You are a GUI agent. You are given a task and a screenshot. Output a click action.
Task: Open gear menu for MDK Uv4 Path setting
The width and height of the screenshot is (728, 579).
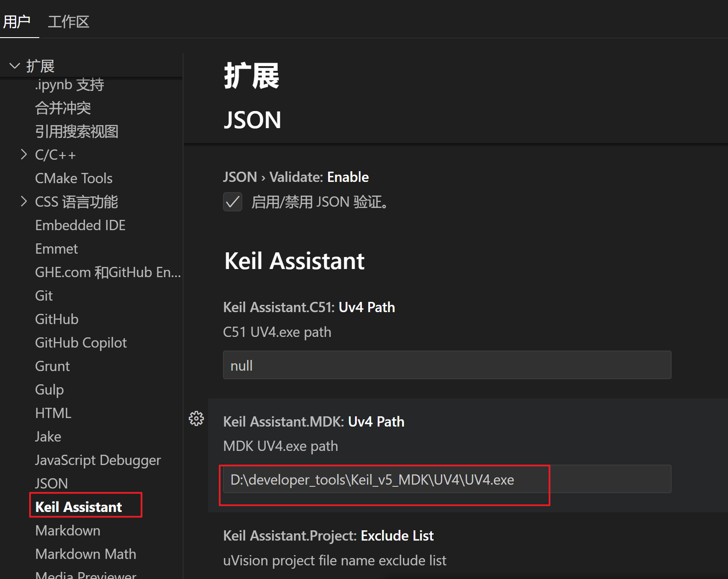197,418
